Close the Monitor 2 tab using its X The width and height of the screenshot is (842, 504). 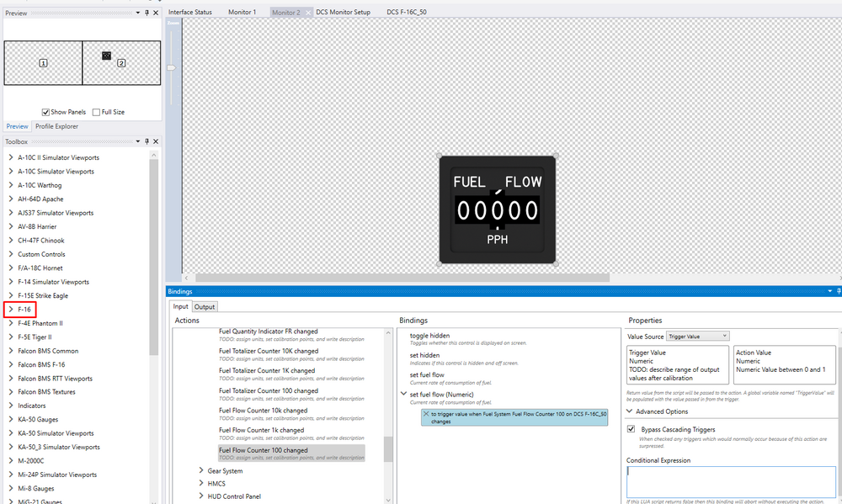[x=306, y=13]
